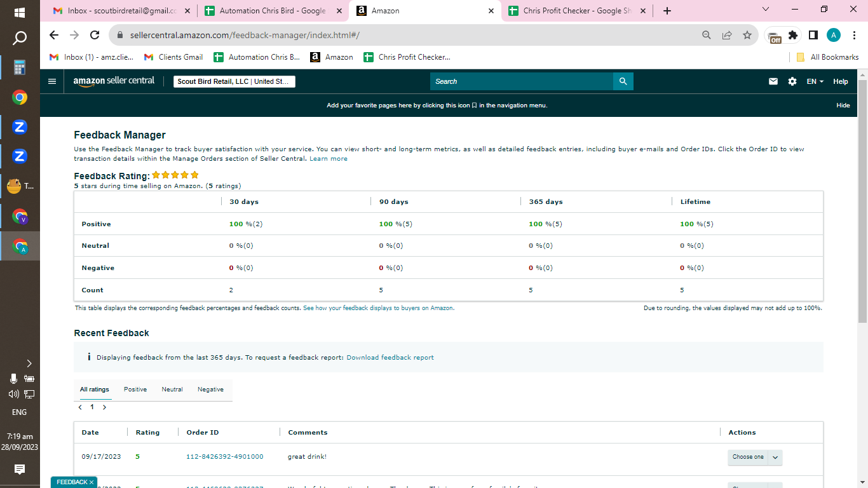
Task: Select the Negative feedback tab
Action: pyautogui.click(x=210, y=390)
